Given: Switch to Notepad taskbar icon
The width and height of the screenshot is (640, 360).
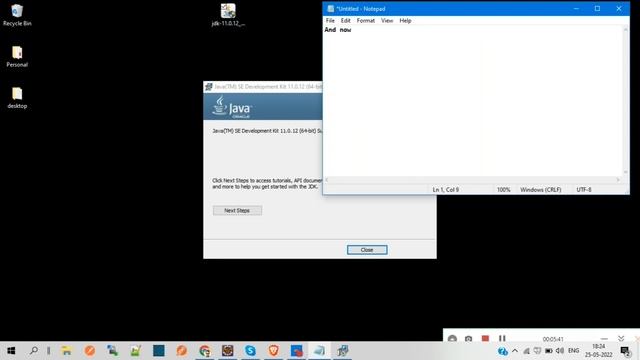Looking at the screenshot, I should [x=320, y=351].
